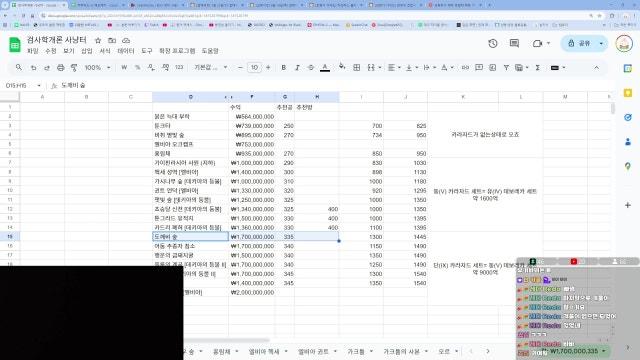Screen dimensions: 640x360
Task: Toggle italic formatting
Action: [297, 68]
